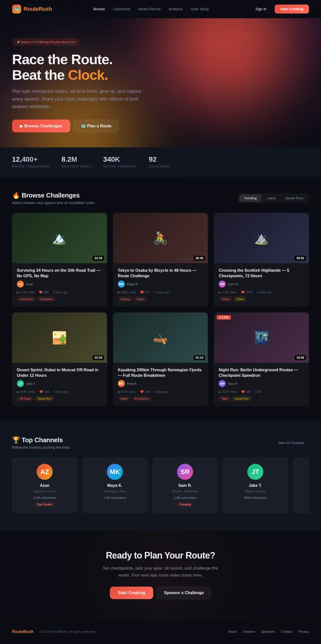Click the Plan a Route button
Viewport: 321px width, 644px height.
pyautogui.click(x=96, y=126)
